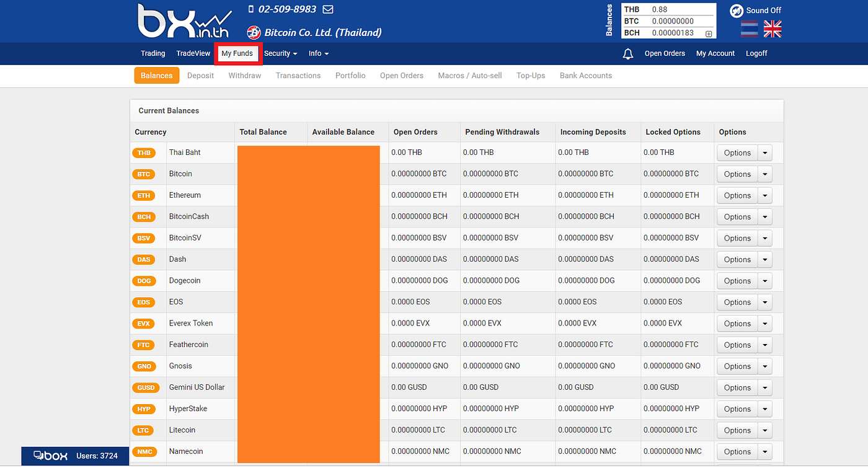Click the Options button for Dash
Image resolution: width=868 pixels, height=468 pixels.
pyautogui.click(x=737, y=260)
